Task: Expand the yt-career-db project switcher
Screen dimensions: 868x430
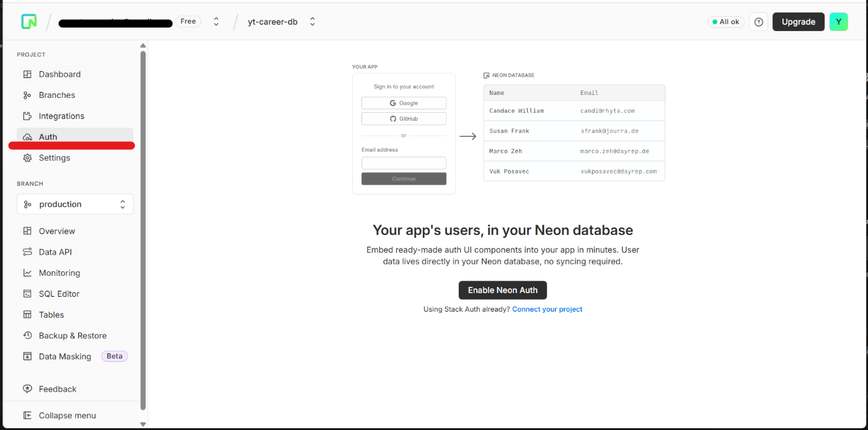Action: click(312, 22)
